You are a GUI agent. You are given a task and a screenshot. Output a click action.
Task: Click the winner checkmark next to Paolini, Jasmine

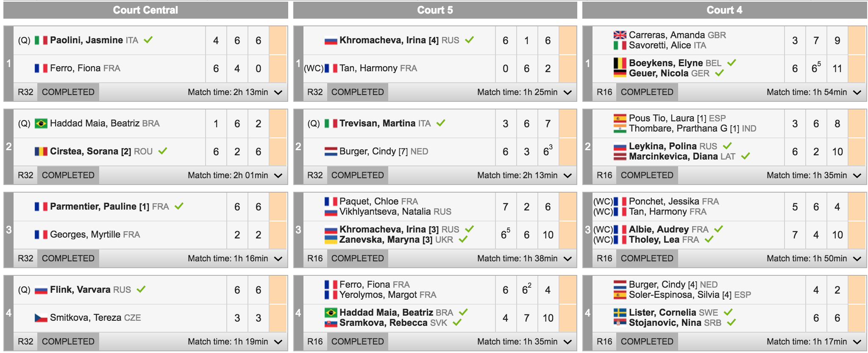tap(148, 40)
